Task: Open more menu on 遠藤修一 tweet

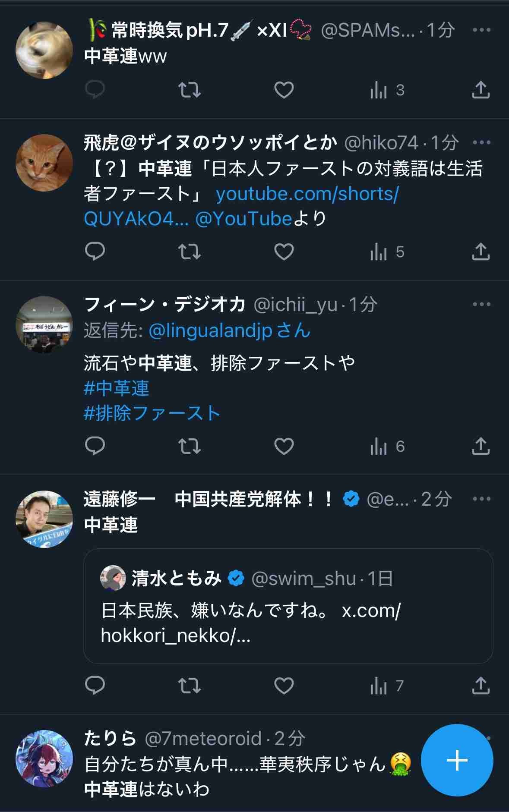Action: click(x=482, y=499)
